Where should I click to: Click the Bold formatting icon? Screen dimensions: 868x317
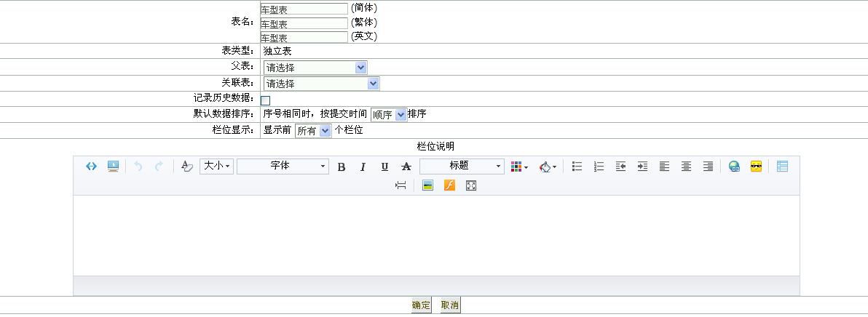click(x=341, y=166)
